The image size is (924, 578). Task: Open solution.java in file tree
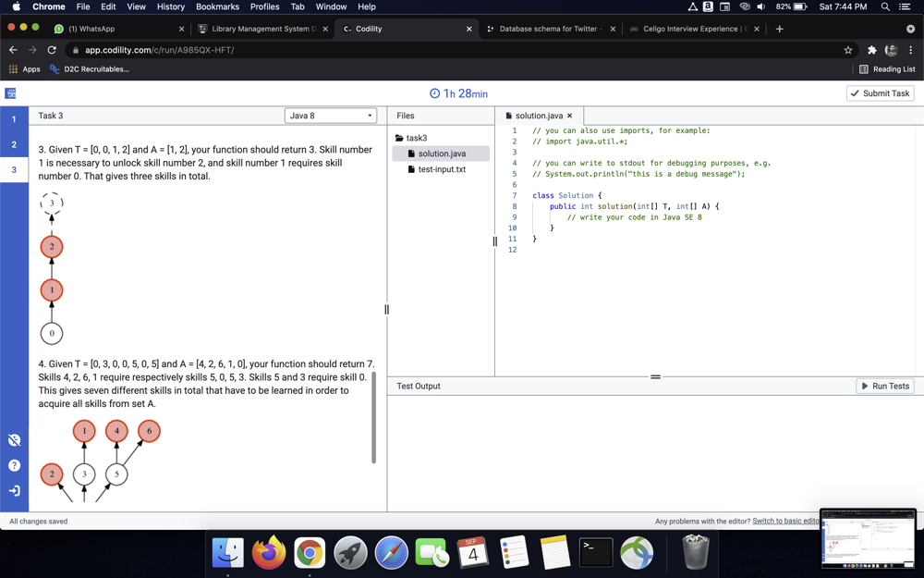click(441, 154)
